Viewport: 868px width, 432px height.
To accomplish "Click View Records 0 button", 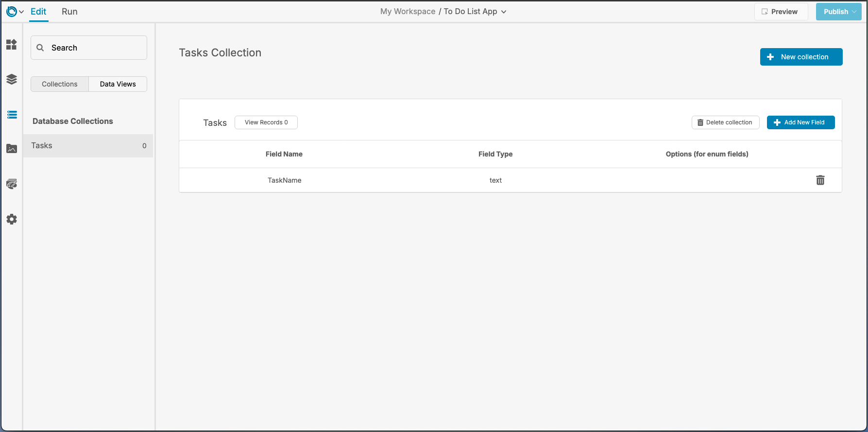I will tap(266, 122).
